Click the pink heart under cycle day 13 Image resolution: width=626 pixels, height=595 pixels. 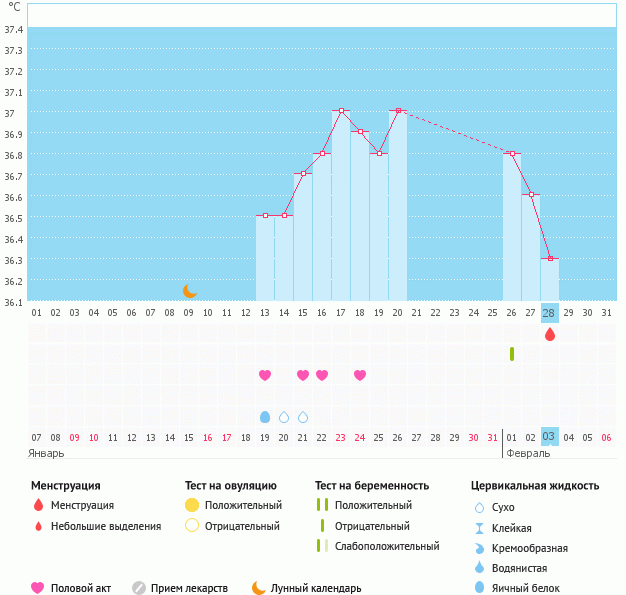265,375
